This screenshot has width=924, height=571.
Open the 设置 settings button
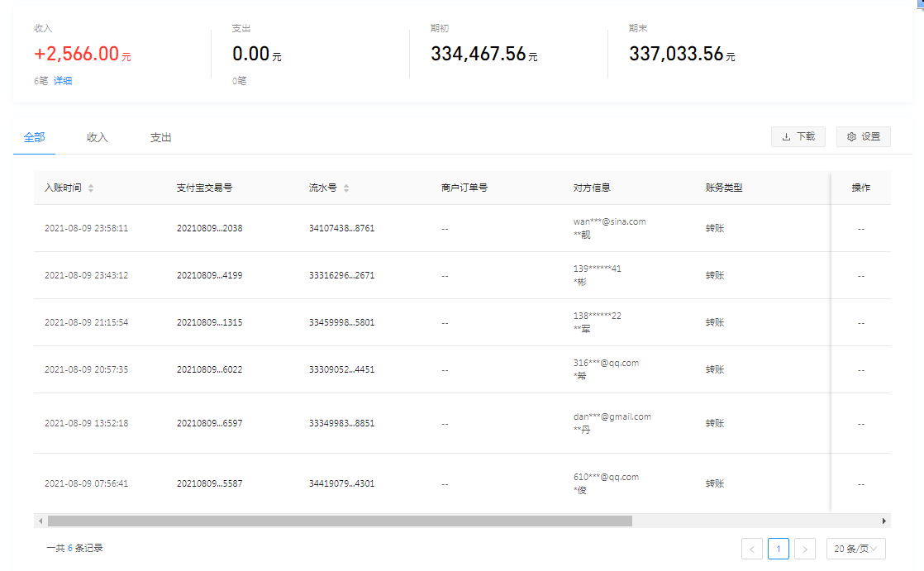(863, 137)
